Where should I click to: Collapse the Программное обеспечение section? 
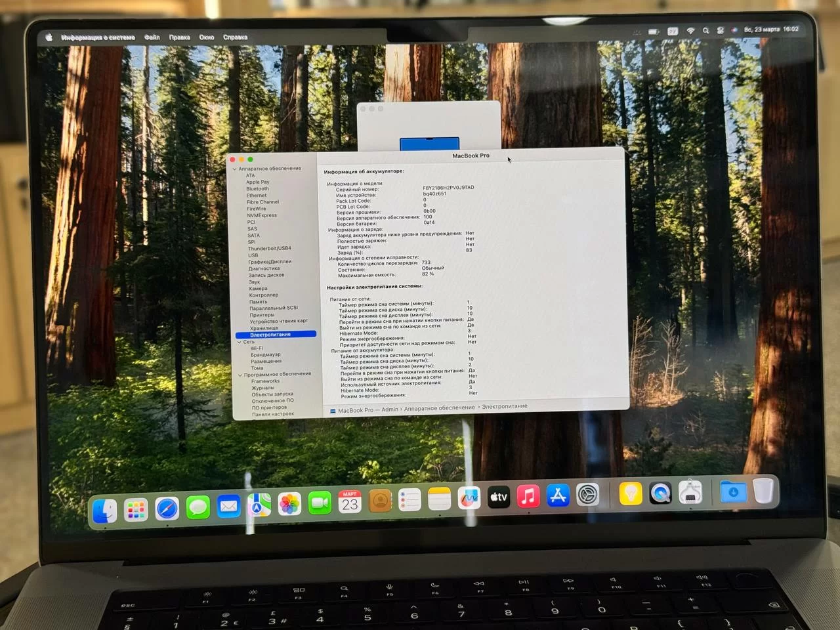tap(240, 373)
